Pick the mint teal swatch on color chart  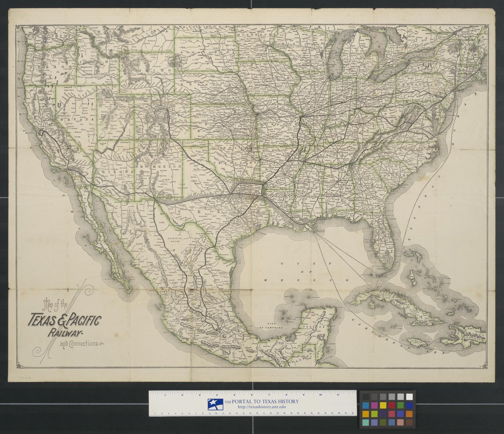pyautogui.click(x=366, y=423)
